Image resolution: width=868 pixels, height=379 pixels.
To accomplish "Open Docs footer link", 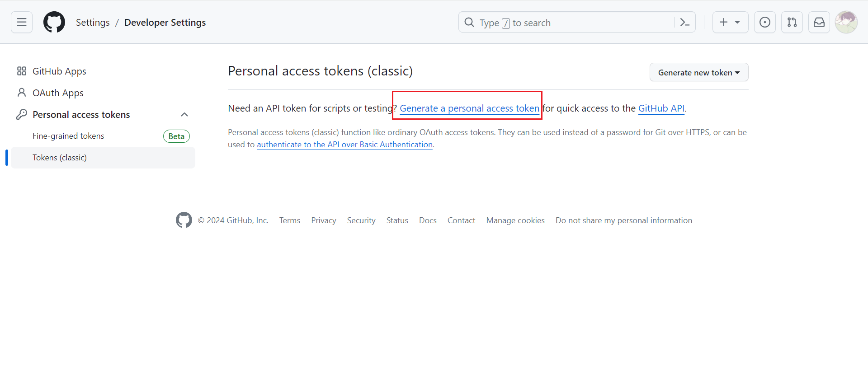I will point(428,220).
